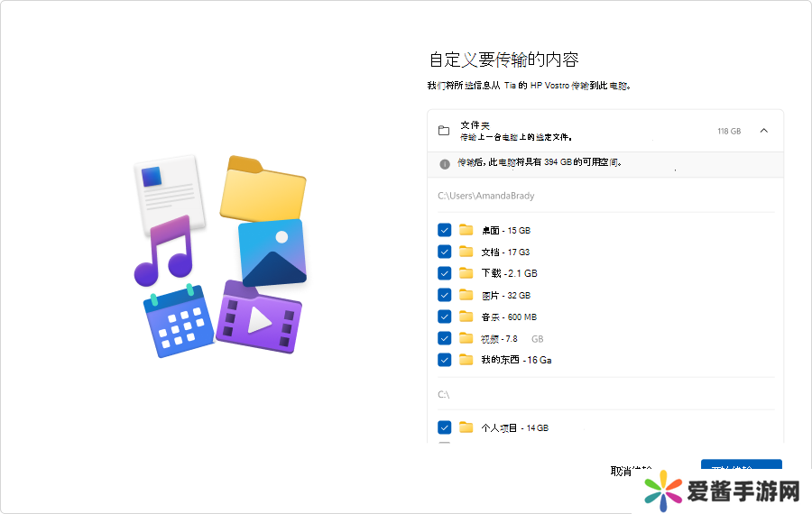Click the 文档 folder icon
The width and height of the screenshot is (812, 514).
point(466,252)
